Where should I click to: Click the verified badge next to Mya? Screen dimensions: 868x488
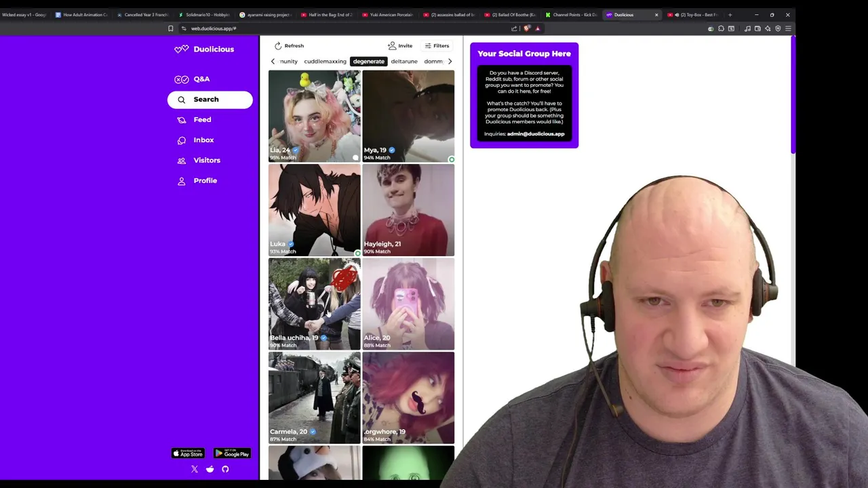(392, 150)
